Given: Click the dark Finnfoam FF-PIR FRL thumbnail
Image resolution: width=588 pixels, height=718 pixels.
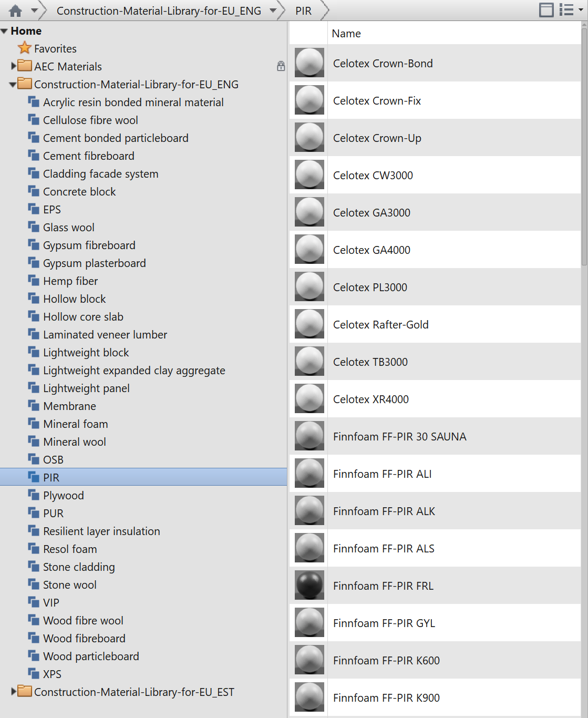Looking at the screenshot, I should click(x=310, y=586).
